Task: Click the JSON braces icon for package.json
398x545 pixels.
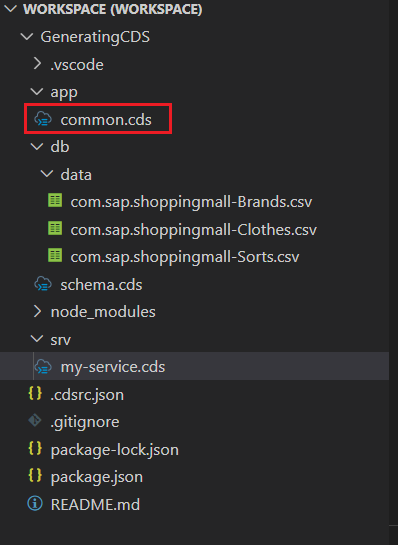Action: point(35,476)
